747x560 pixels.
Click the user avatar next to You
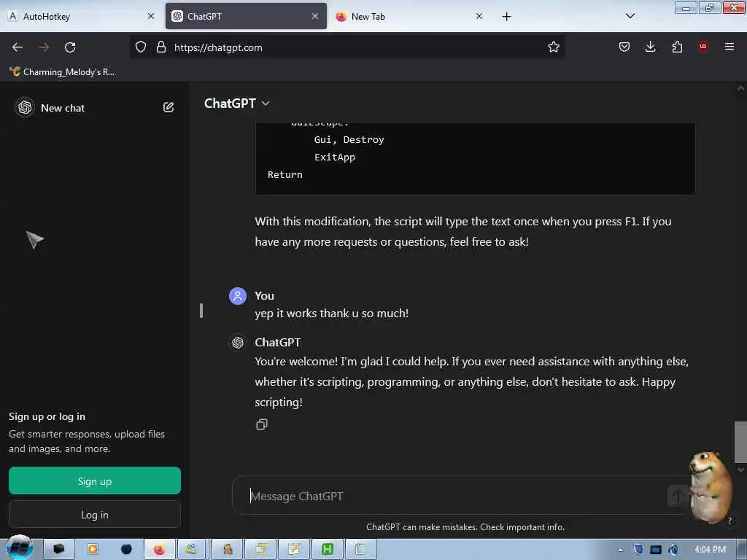point(238,296)
